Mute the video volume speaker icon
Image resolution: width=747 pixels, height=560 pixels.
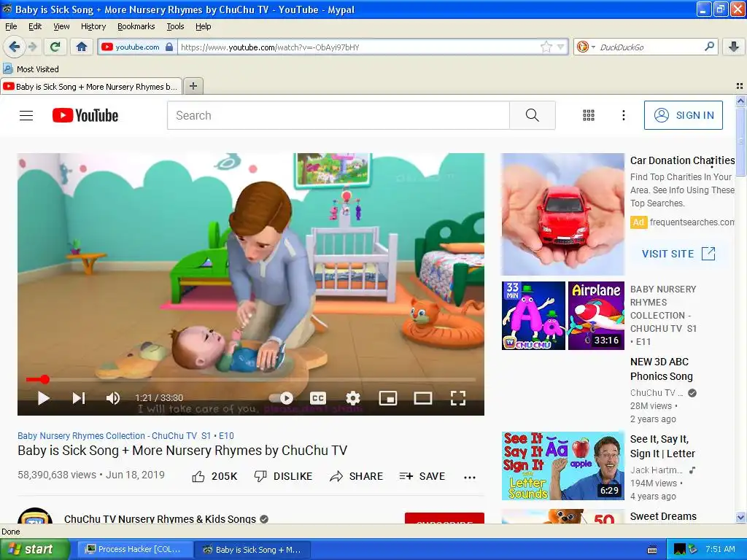tap(113, 398)
